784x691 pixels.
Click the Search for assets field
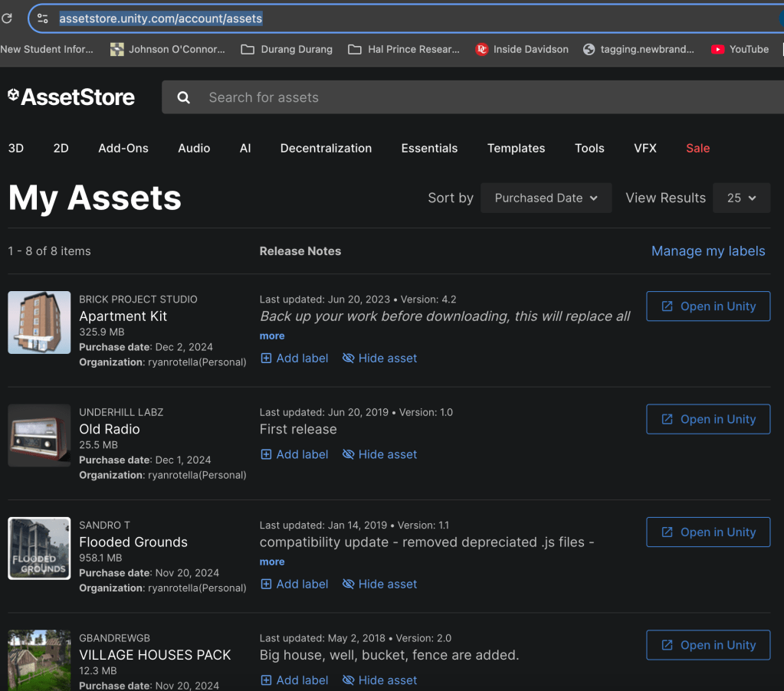pos(460,97)
